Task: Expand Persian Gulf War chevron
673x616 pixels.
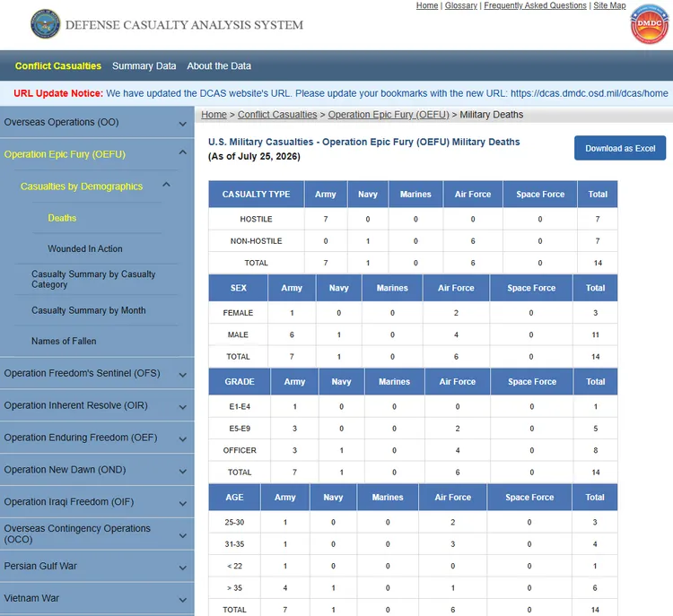Action: point(182,568)
